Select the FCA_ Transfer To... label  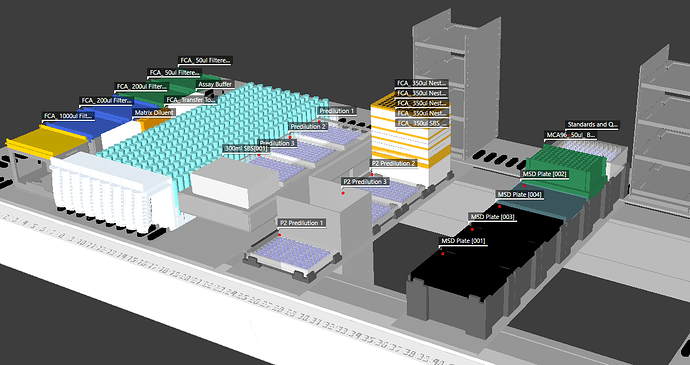pos(191,100)
